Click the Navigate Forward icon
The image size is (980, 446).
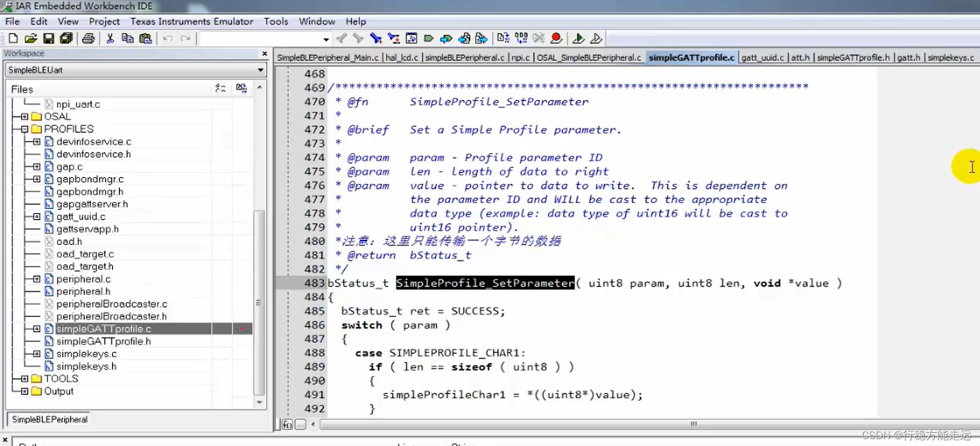(481, 38)
